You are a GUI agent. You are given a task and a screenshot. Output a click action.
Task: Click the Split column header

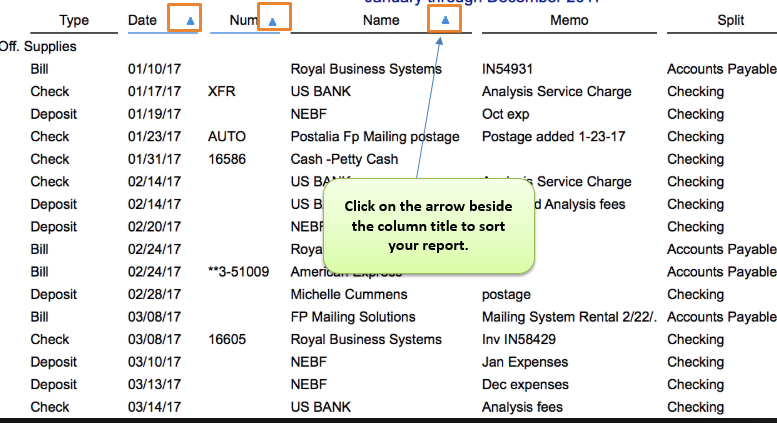pyautogui.click(x=730, y=20)
